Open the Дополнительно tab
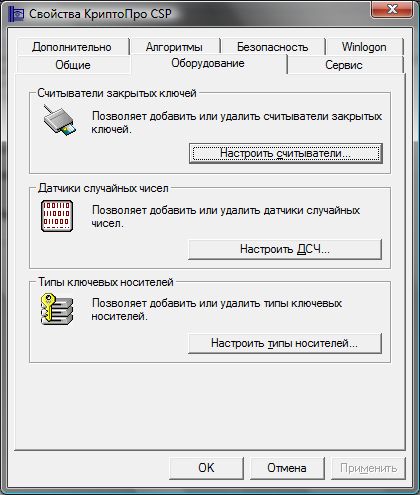Image resolution: width=420 pixels, height=495 pixels. [x=72, y=47]
